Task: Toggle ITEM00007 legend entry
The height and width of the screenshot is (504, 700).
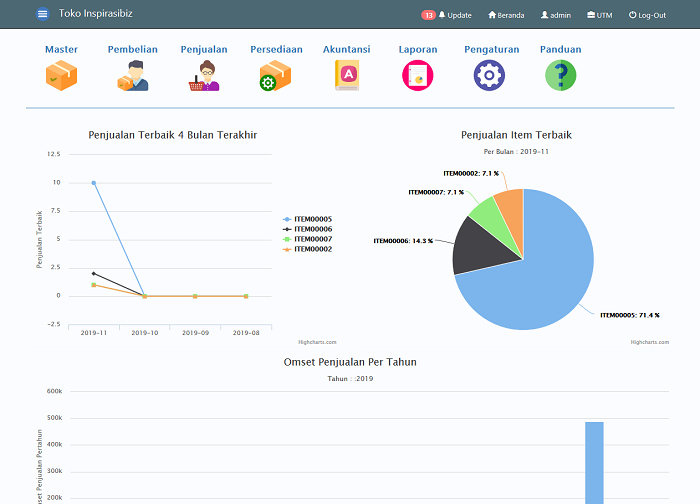Action: (x=308, y=239)
